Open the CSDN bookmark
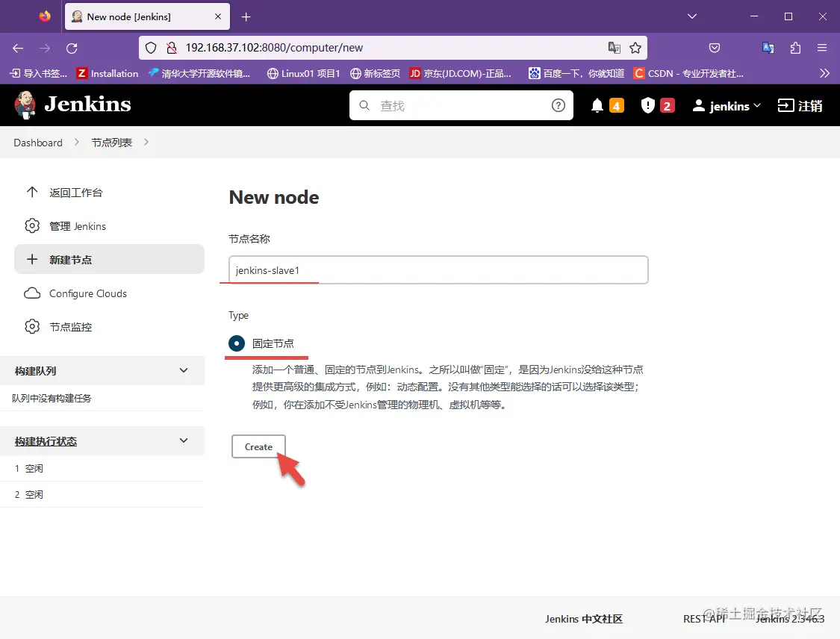Screen dimensions: 840x639 coord(688,73)
